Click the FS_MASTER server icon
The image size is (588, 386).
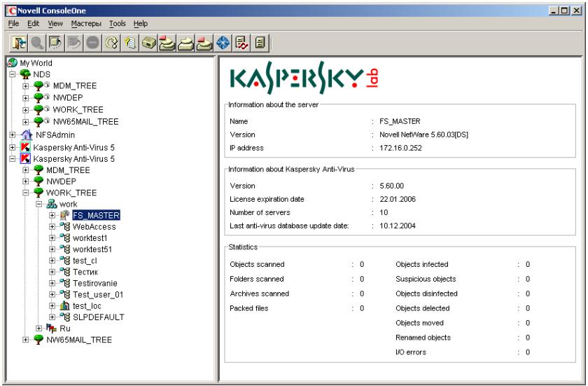pos(64,215)
